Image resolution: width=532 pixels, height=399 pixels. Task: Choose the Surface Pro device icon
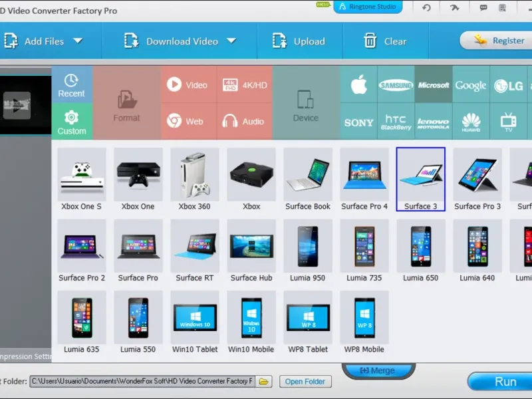(x=138, y=251)
